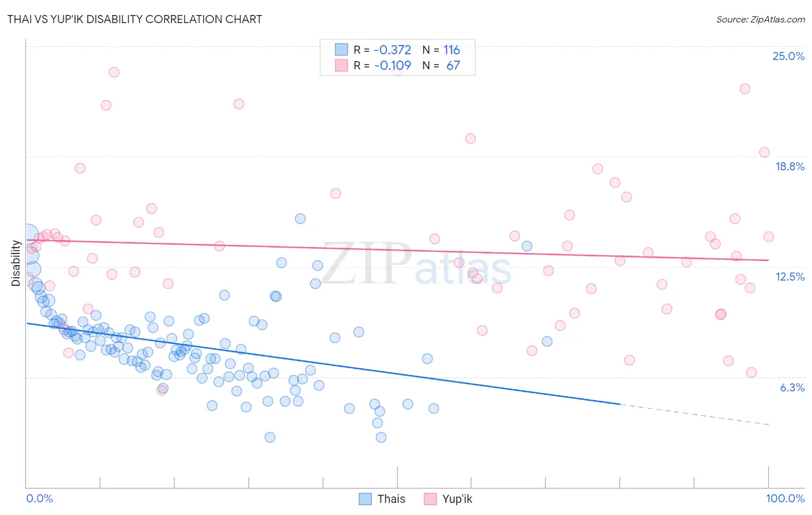Select the Thais legend label
The width and height of the screenshot is (812, 515).
[x=391, y=499]
